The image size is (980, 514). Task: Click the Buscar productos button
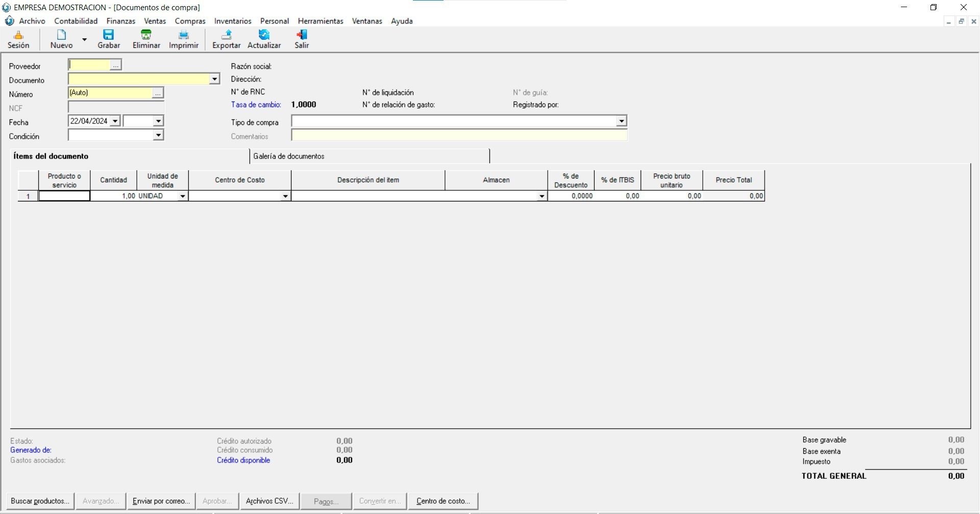pyautogui.click(x=40, y=501)
